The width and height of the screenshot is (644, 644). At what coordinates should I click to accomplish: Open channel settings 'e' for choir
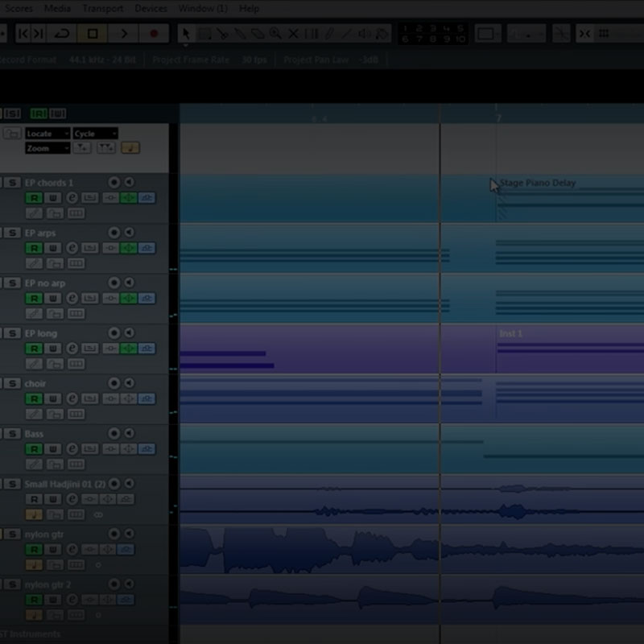(72, 398)
